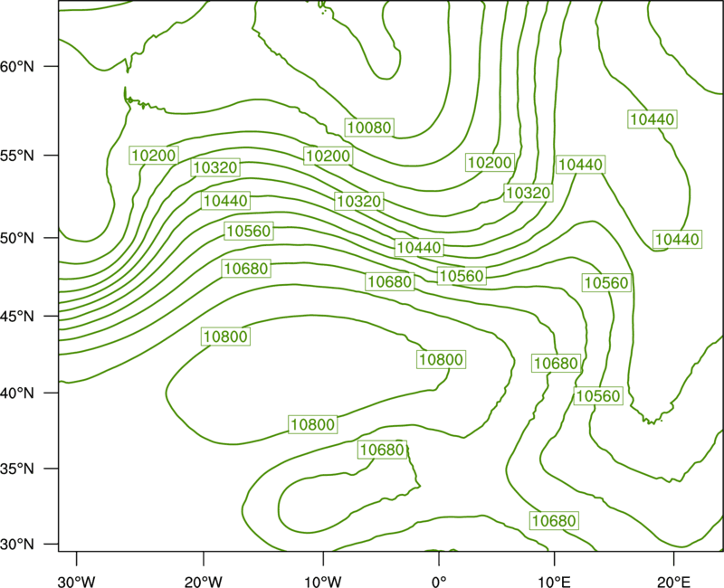Select the 55°N latitude axis label
This screenshot has height=588, width=724.
pyautogui.click(x=17, y=156)
